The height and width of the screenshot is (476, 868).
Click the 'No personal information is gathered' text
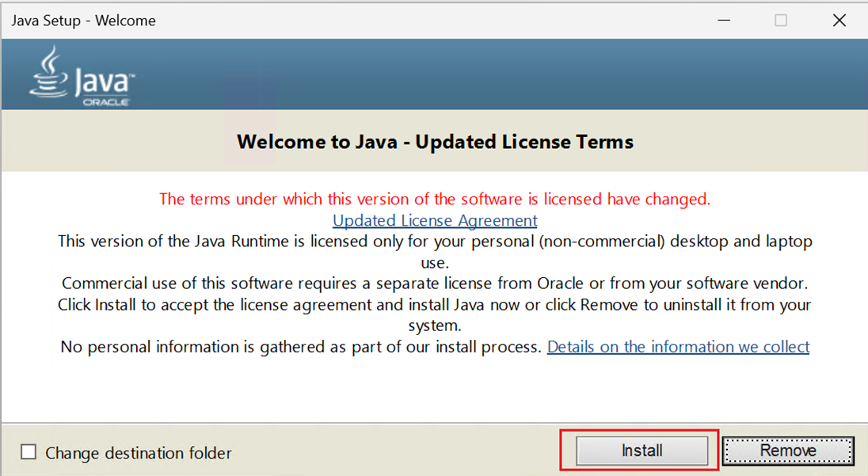tap(301, 347)
